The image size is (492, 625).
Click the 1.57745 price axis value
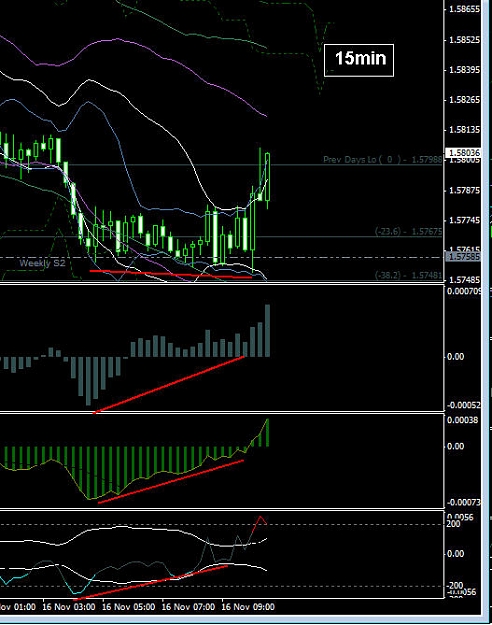[464, 220]
